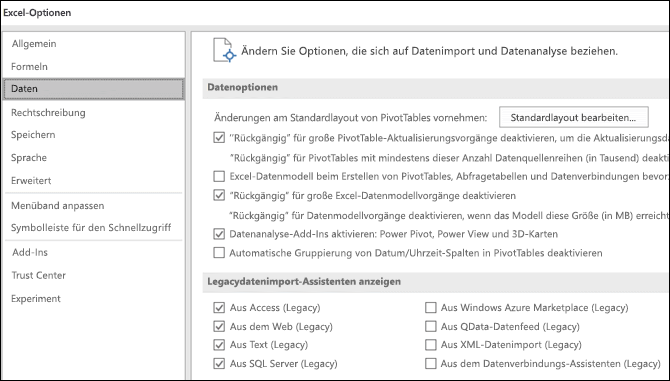
Task: Click Standardlayout bearbeiten button
Action: tap(573, 117)
